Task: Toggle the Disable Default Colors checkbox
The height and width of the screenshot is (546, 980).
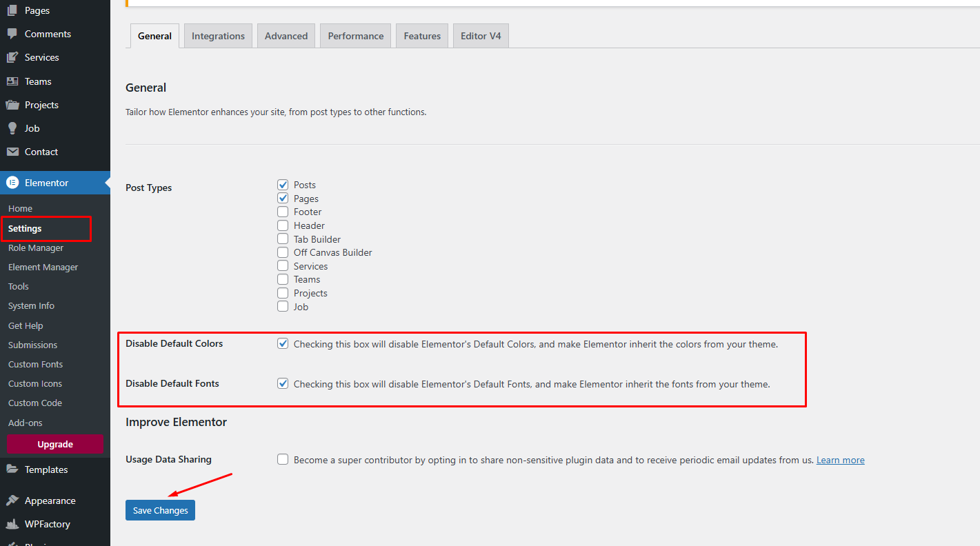Action: [x=283, y=344]
